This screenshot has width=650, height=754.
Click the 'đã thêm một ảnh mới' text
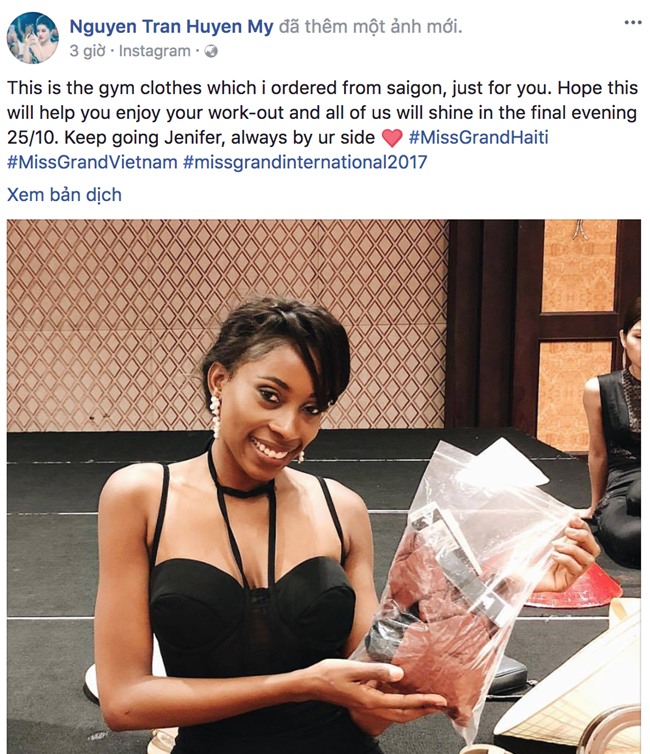point(370,26)
